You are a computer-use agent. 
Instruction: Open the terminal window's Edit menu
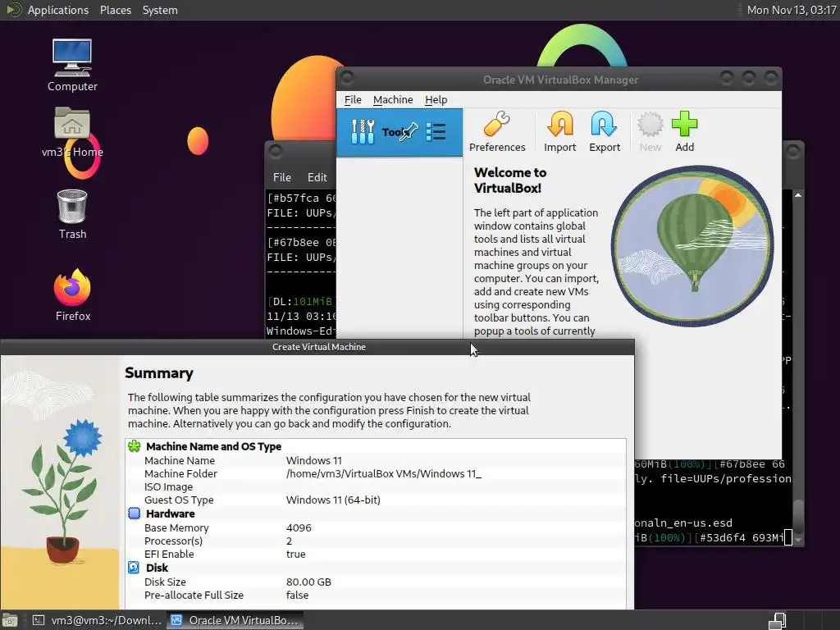pyautogui.click(x=317, y=177)
